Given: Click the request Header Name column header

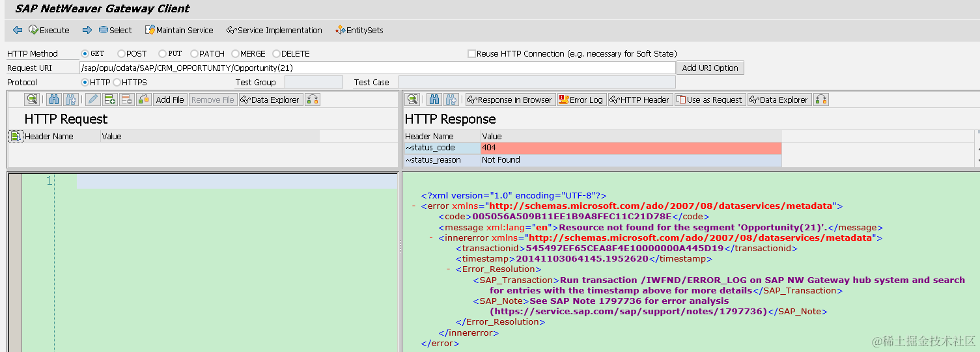Looking at the screenshot, I should pos(61,137).
